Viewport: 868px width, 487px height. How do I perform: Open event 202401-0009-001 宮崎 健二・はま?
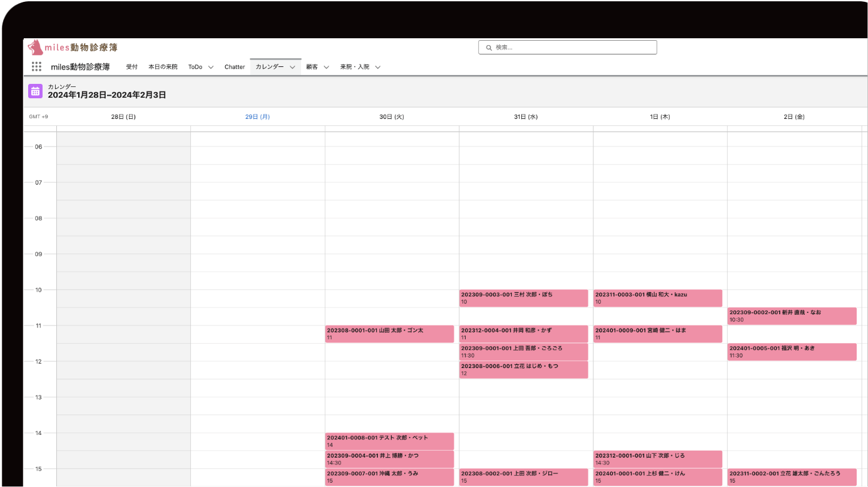(x=658, y=334)
